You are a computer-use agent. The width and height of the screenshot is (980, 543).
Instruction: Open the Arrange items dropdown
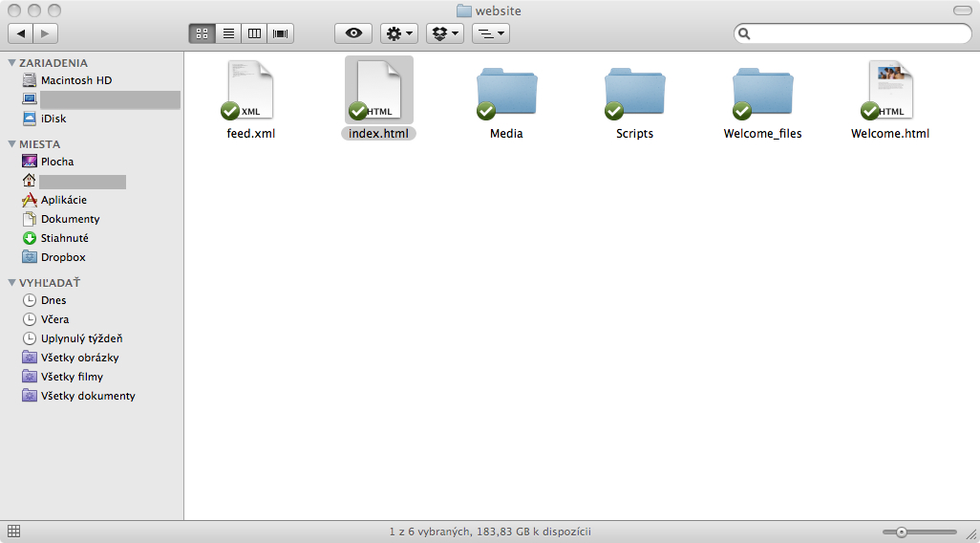point(491,33)
